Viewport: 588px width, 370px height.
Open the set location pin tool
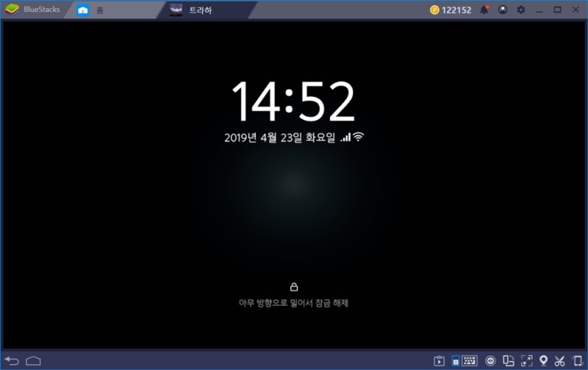[x=543, y=360]
